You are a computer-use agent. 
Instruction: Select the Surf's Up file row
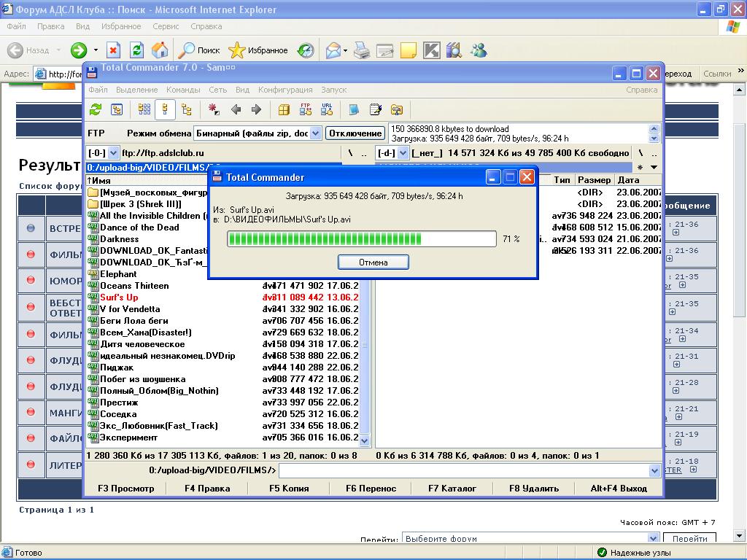[x=223, y=297]
